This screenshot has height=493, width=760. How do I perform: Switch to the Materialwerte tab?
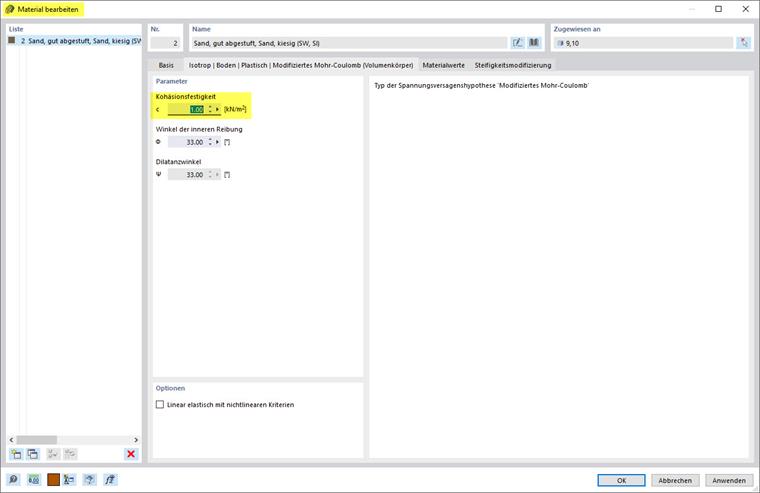pyautogui.click(x=443, y=65)
